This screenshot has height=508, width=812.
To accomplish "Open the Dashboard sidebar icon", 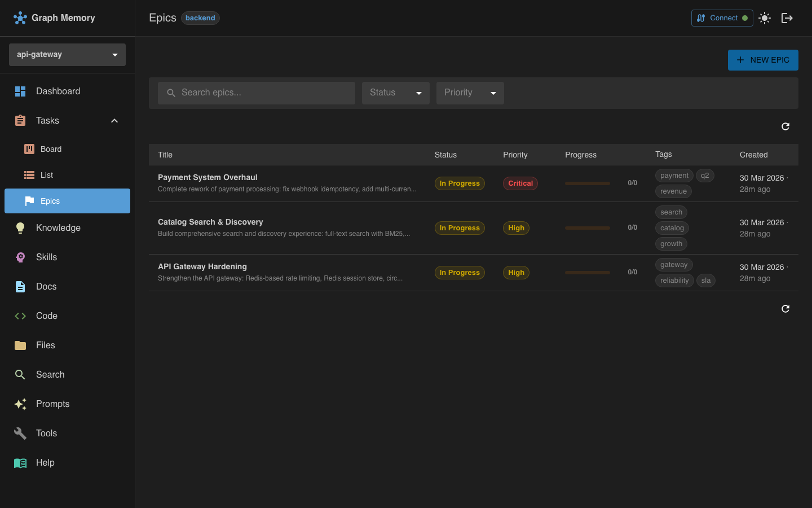I will coord(20,91).
